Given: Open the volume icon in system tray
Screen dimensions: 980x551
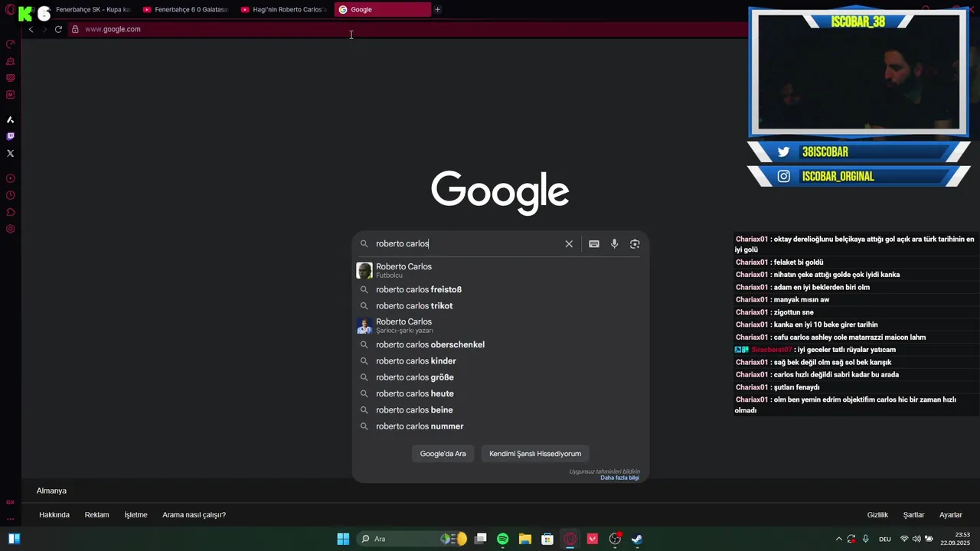Looking at the screenshot, I should pos(916,539).
